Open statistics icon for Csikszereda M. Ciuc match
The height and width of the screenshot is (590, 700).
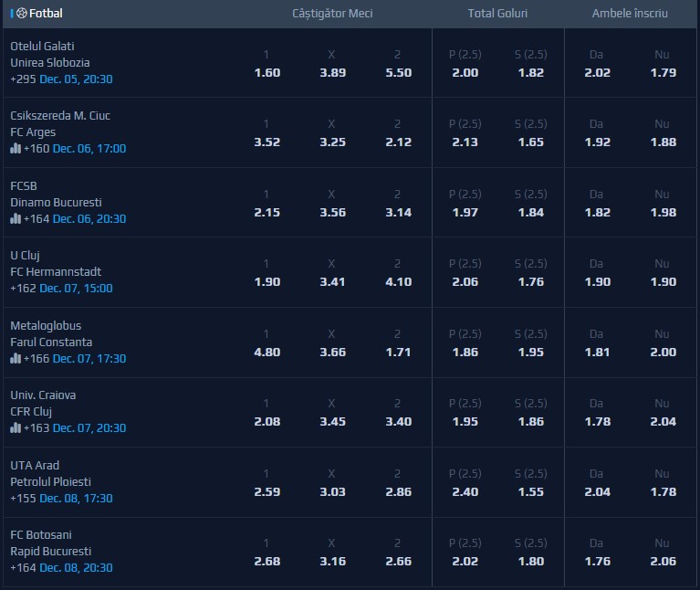pos(16,148)
